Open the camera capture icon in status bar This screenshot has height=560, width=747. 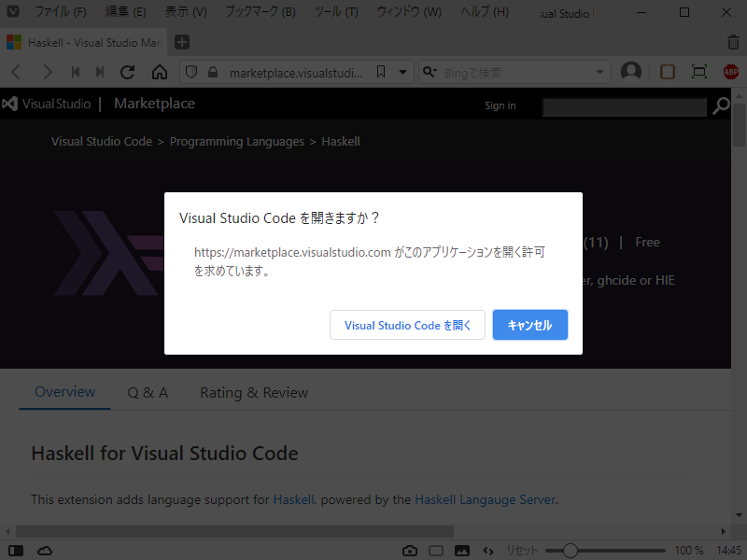410,551
